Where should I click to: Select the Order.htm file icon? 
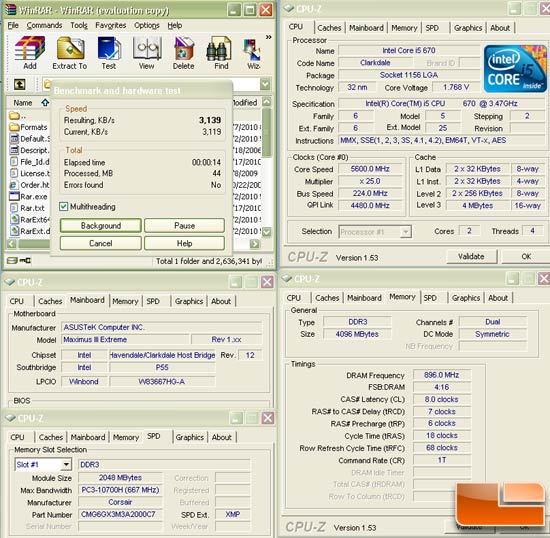click(x=14, y=185)
